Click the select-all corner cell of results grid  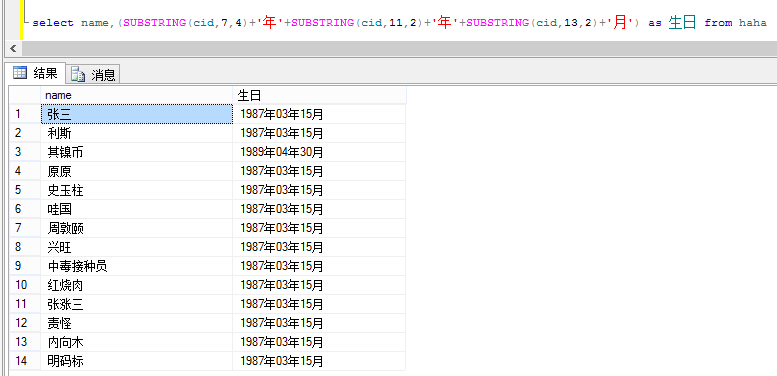point(25,95)
